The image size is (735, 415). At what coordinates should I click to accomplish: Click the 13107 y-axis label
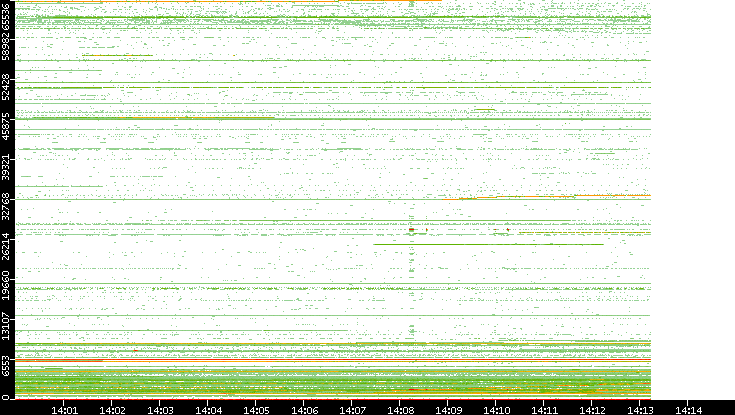point(7,329)
